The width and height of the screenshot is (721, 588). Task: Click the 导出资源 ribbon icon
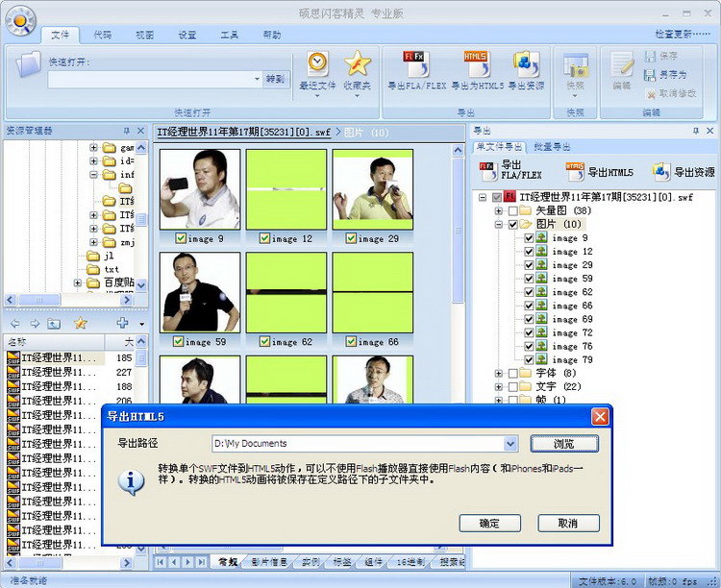tap(526, 63)
